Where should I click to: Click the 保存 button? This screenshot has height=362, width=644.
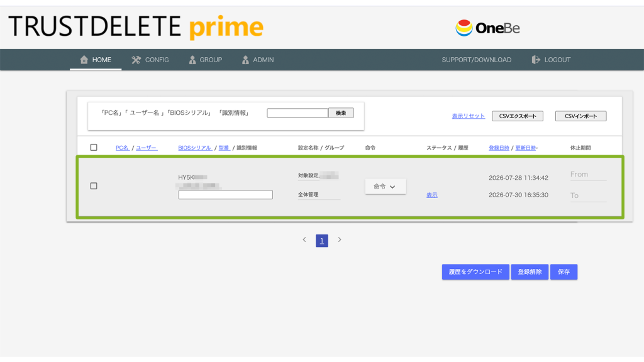point(563,271)
